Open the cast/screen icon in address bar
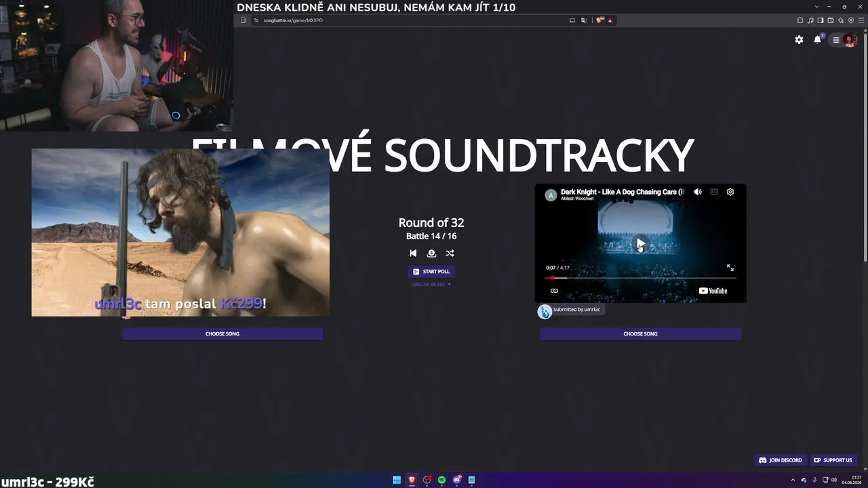Image resolution: width=868 pixels, height=488 pixels. click(572, 20)
